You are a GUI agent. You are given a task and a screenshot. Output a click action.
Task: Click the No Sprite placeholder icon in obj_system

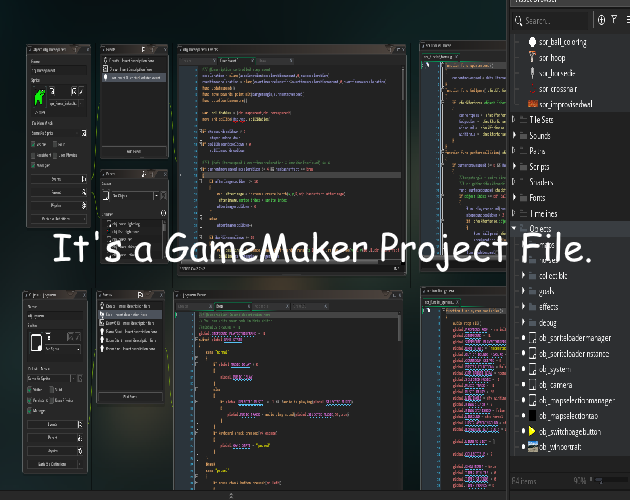tap(37, 342)
